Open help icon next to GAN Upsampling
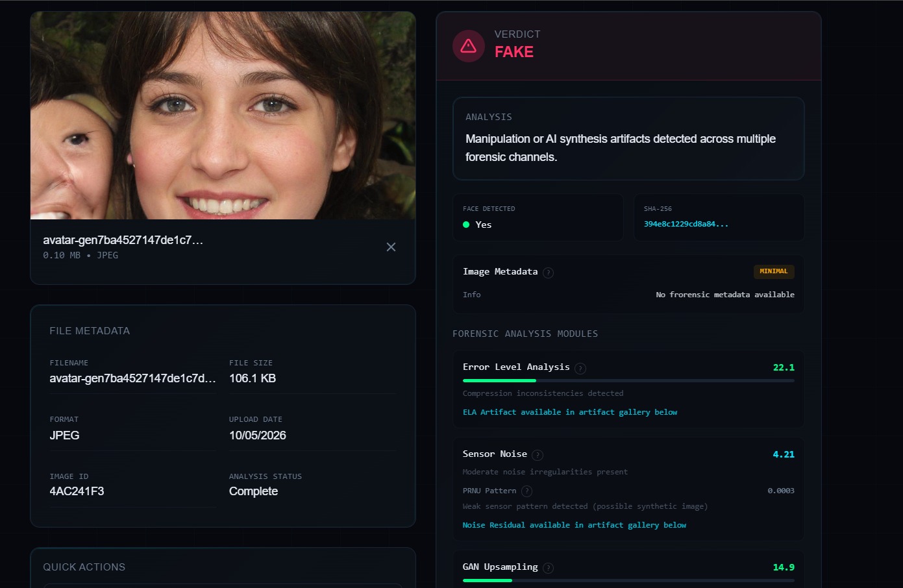Image resolution: width=903 pixels, height=588 pixels. pyautogui.click(x=548, y=568)
